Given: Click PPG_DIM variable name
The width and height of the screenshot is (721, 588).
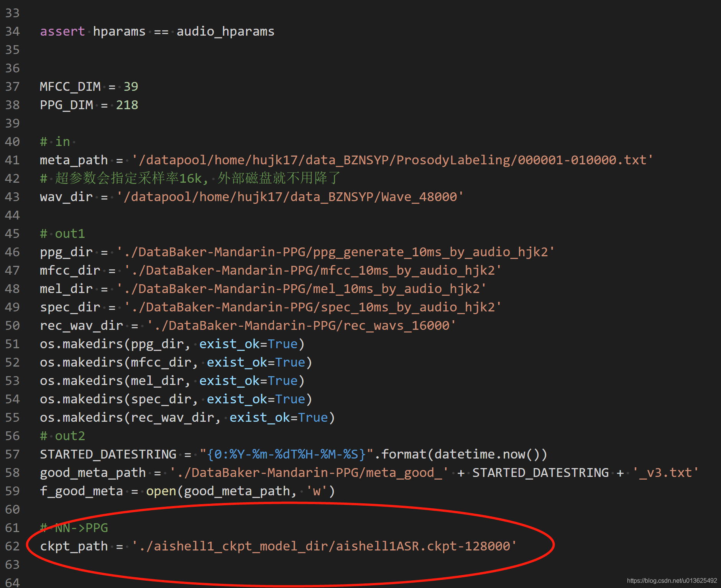Looking at the screenshot, I should [x=66, y=105].
